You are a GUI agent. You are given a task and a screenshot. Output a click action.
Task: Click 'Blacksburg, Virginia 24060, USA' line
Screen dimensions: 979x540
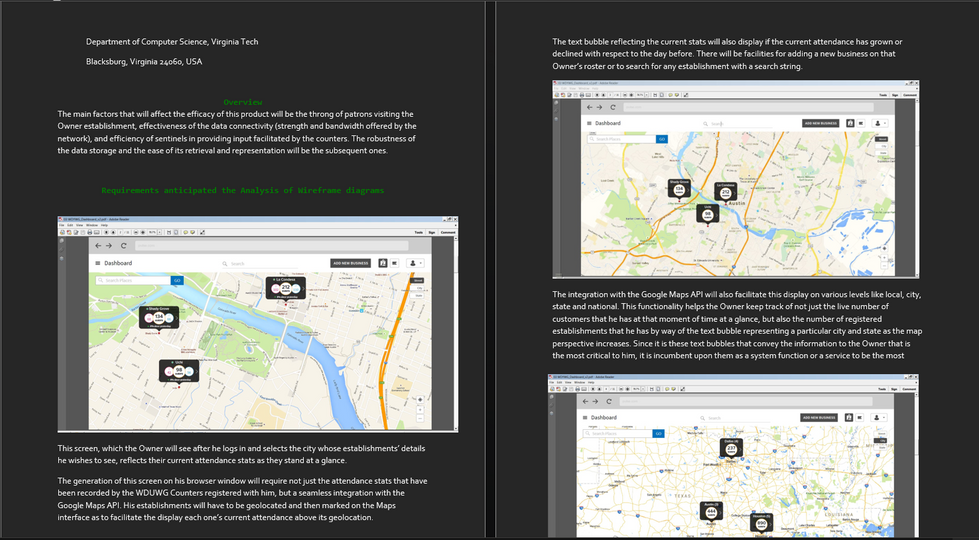(144, 62)
